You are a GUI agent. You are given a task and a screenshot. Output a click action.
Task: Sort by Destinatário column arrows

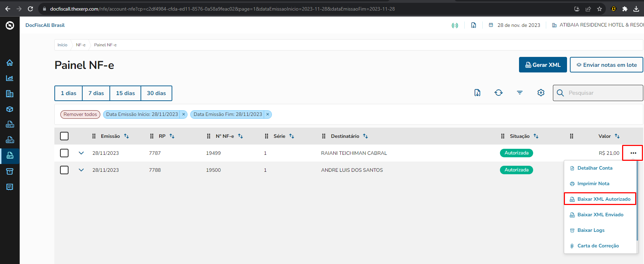click(365, 136)
